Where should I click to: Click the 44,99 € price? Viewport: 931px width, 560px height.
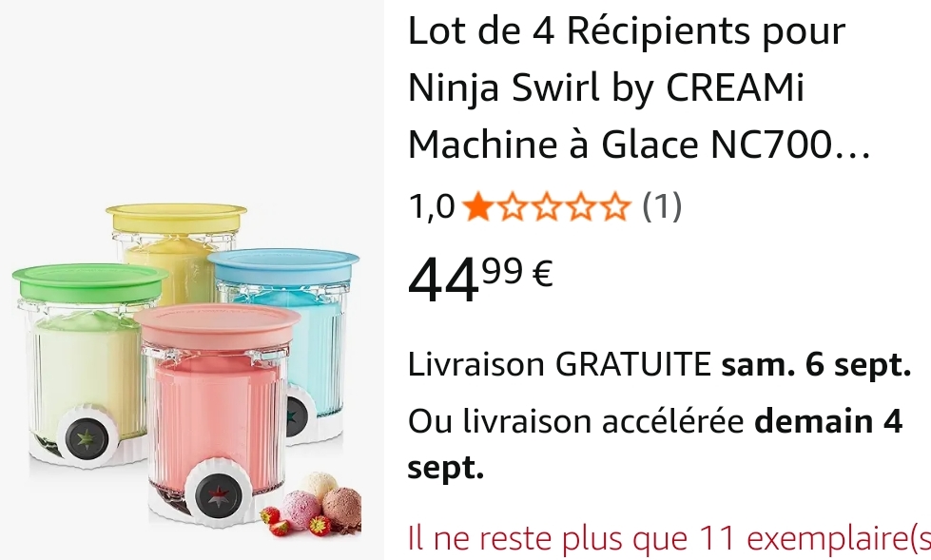480,279
